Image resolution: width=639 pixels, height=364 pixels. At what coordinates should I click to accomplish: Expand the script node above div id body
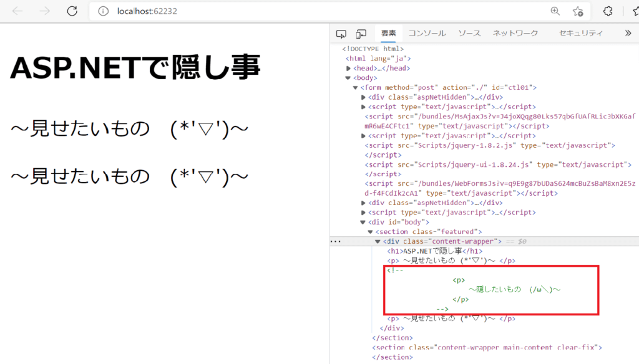tap(363, 213)
